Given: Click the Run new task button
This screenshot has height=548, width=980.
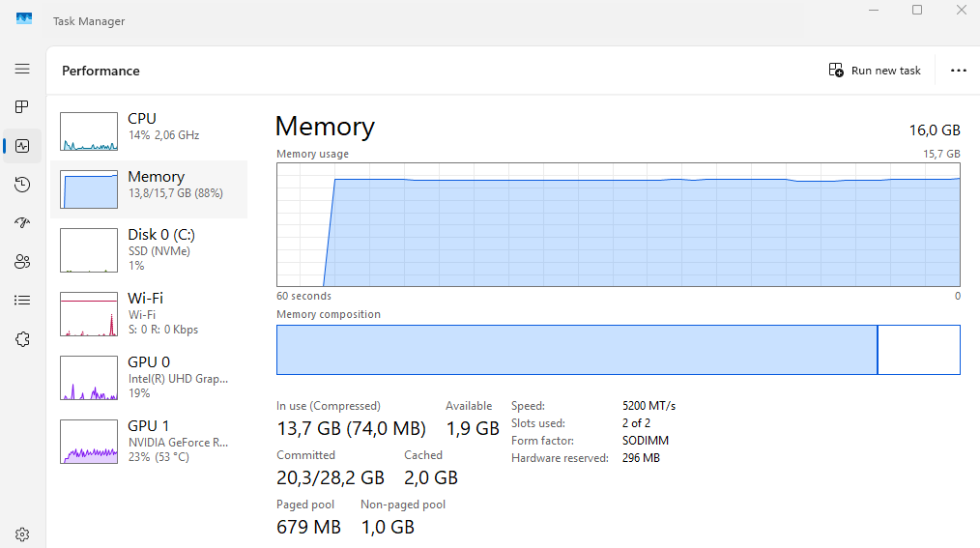Looking at the screenshot, I should [876, 71].
